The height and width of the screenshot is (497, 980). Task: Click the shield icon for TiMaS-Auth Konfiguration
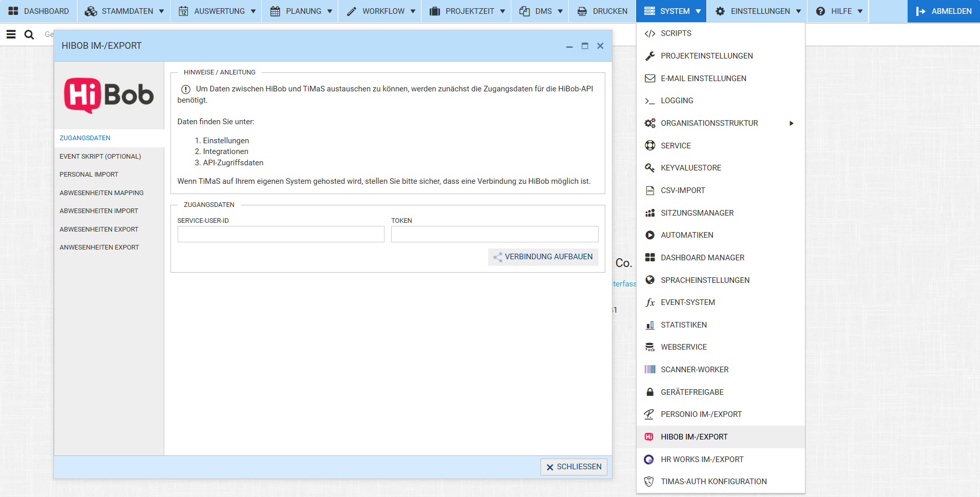click(649, 482)
